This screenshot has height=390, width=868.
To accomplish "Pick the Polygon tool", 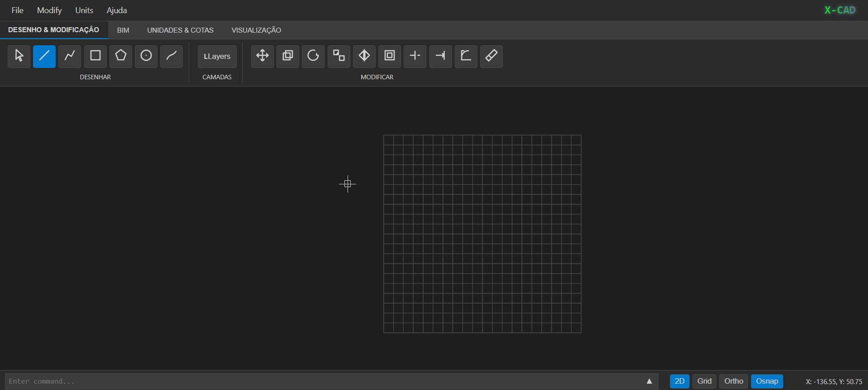I will pyautogui.click(x=121, y=56).
